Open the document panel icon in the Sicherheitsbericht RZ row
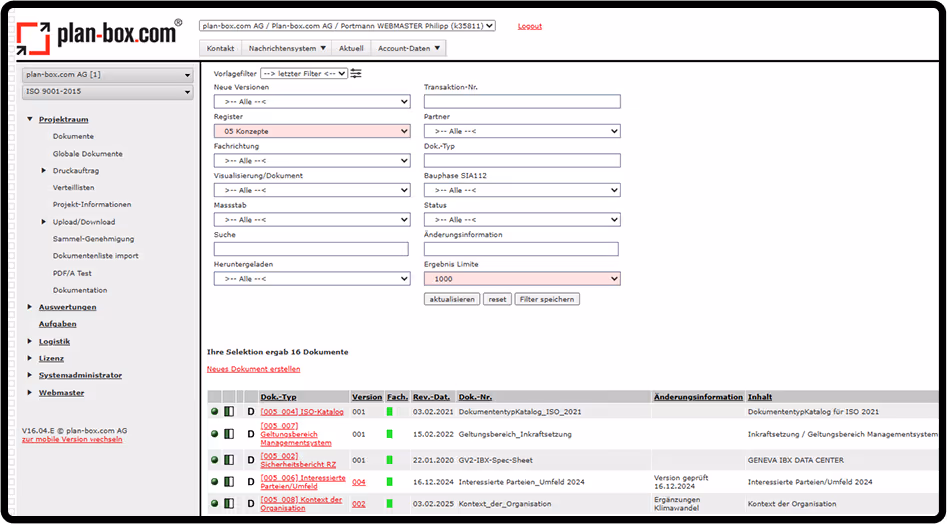This screenshot has width=947, height=524. click(228, 460)
